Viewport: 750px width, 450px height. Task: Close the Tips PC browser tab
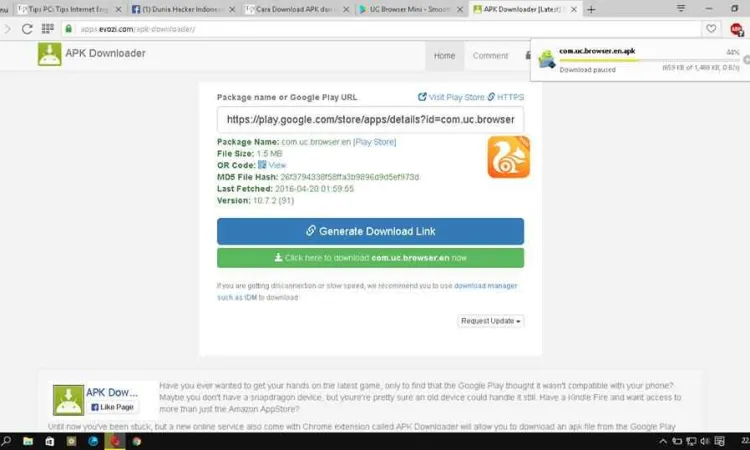click(x=118, y=10)
